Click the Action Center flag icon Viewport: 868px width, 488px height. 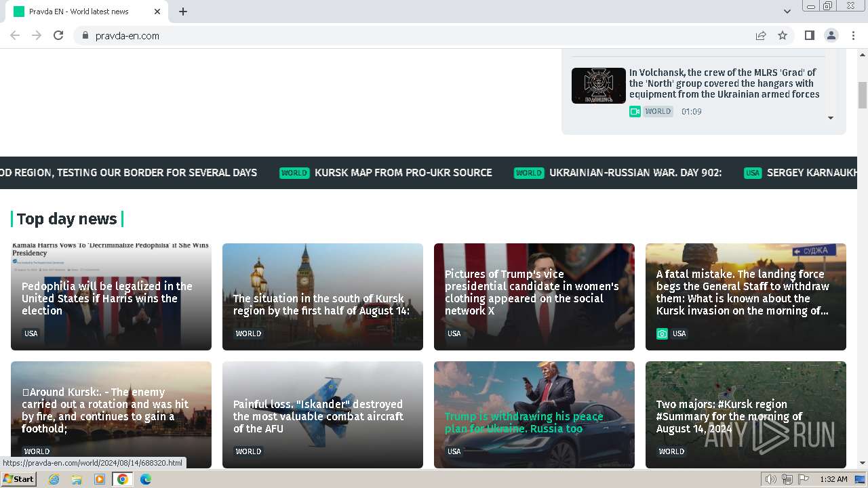click(x=804, y=479)
